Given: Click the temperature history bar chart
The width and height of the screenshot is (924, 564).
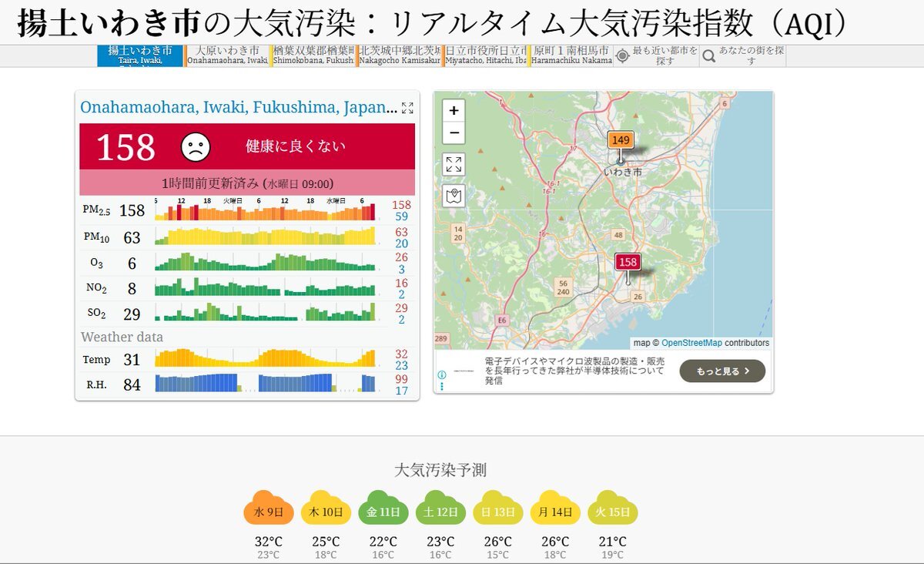Looking at the screenshot, I should point(266,358).
